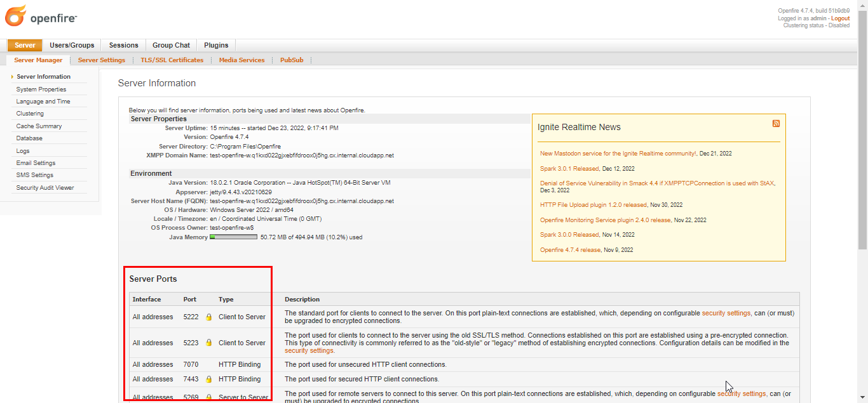Click the Clustering status - Disabled text
Viewport: 868px width, 403px height.
[x=817, y=25]
